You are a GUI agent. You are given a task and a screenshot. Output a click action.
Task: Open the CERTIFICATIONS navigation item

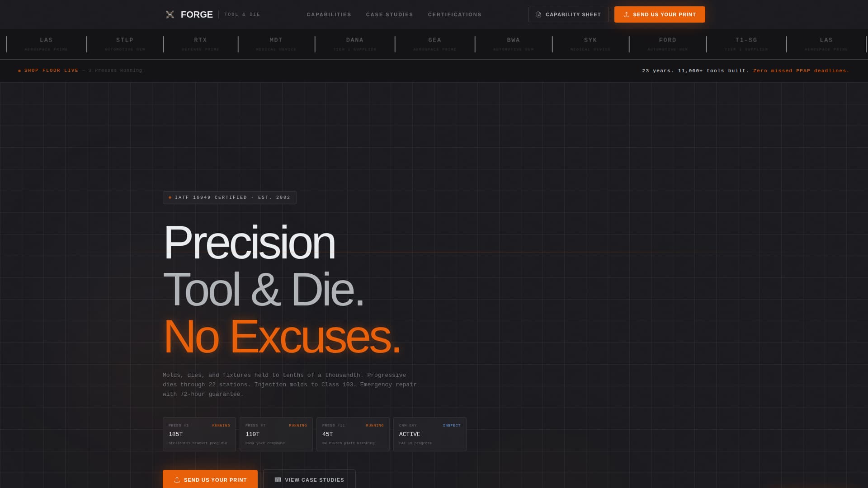pos(454,14)
